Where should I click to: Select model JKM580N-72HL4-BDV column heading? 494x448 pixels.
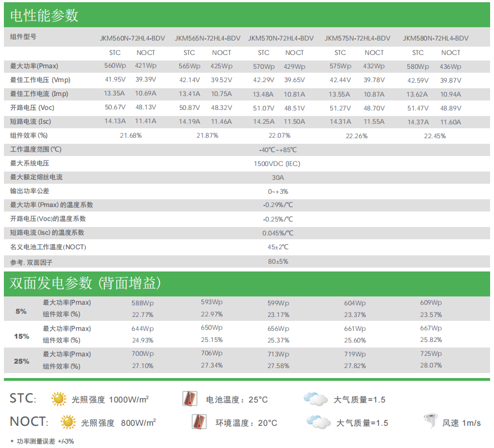point(435,38)
